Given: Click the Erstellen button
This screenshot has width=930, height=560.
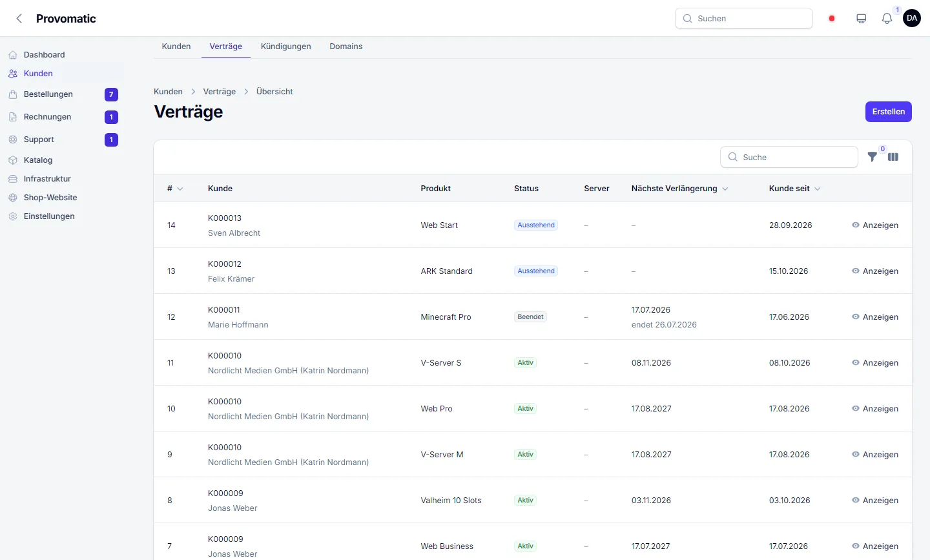Looking at the screenshot, I should tap(889, 112).
